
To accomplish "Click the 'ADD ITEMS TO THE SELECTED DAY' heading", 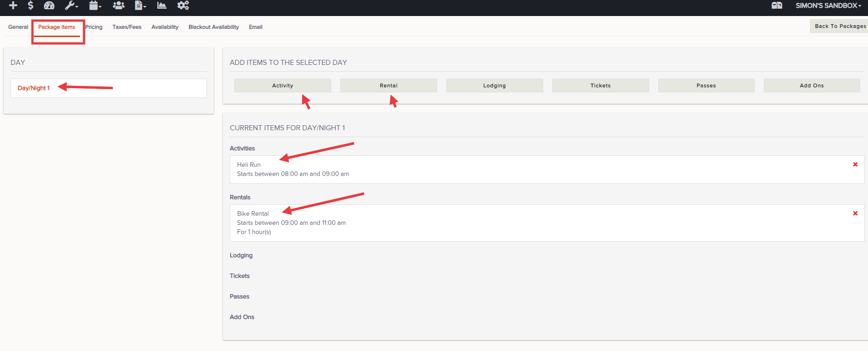I will click(288, 63).
